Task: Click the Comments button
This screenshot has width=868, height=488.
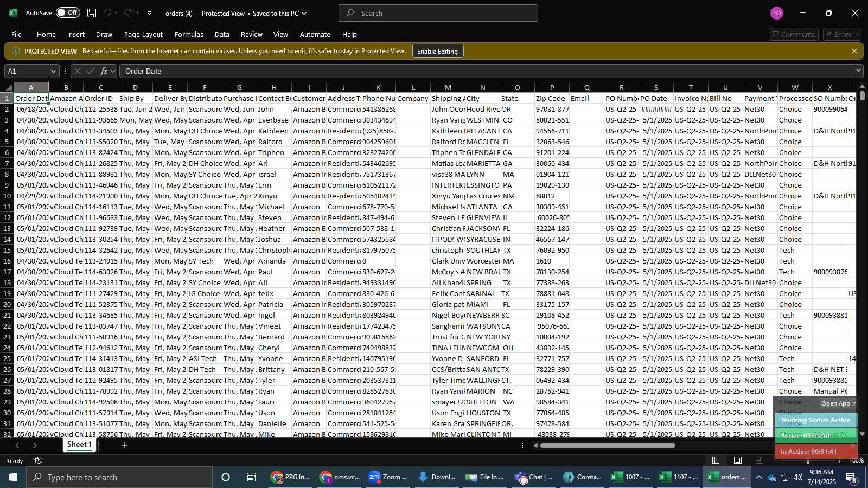Action: 794,34
